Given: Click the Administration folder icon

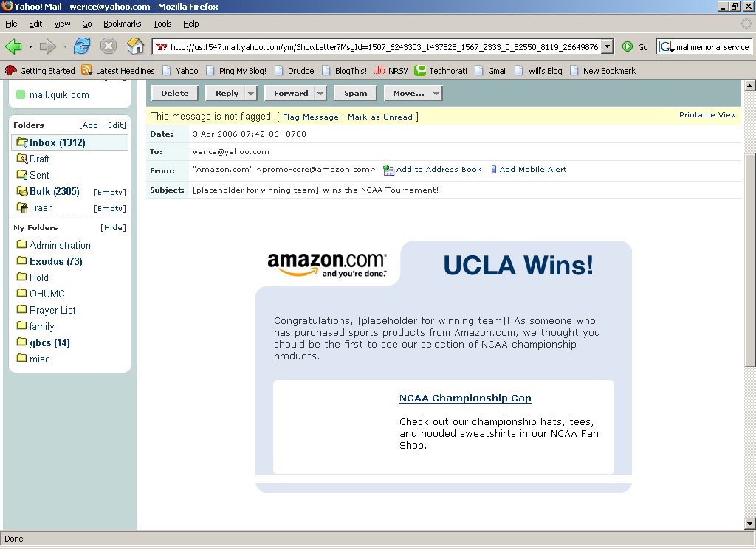Looking at the screenshot, I should pyautogui.click(x=21, y=244).
